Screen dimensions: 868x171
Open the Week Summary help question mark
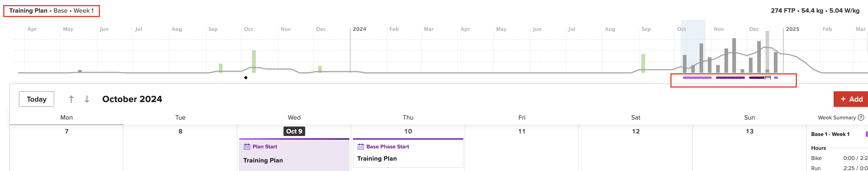coord(861,118)
